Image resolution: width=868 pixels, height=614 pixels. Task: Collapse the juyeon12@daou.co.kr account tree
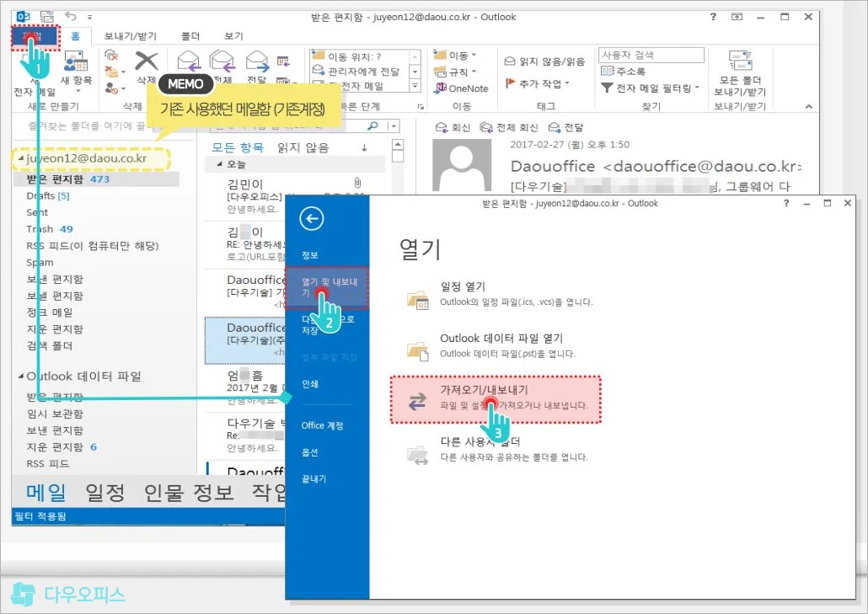tap(21, 158)
